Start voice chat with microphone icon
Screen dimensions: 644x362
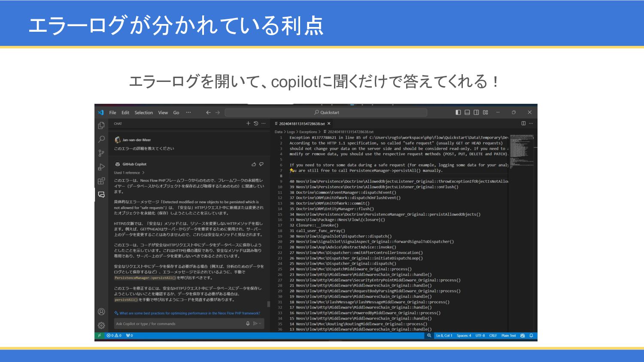(x=248, y=324)
